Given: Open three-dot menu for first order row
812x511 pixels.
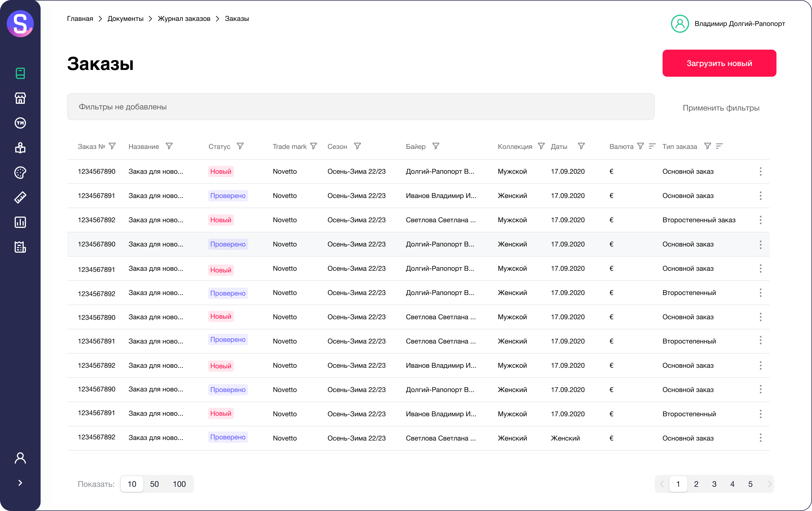Looking at the screenshot, I should click(x=760, y=171).
